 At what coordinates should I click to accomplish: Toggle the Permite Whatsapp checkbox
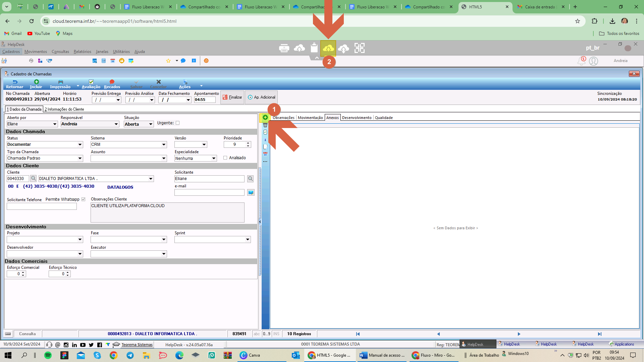click(x=83, y=199)
